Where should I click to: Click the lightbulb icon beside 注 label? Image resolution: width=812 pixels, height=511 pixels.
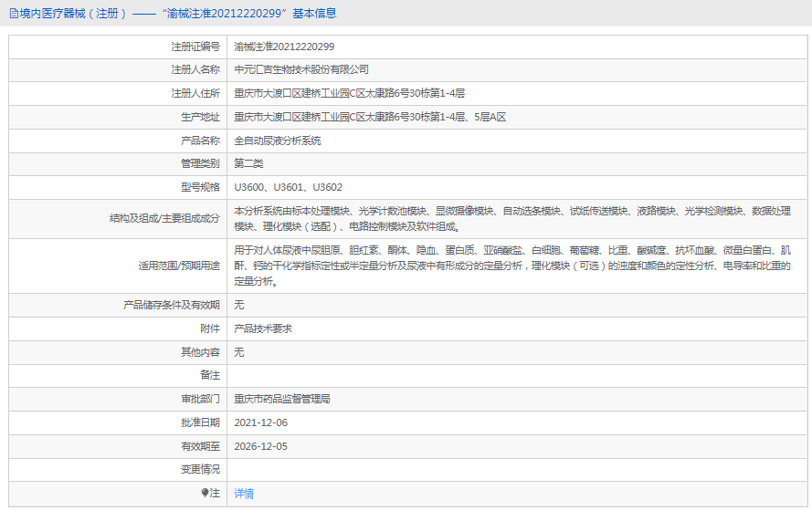click(x=206, y=493)
